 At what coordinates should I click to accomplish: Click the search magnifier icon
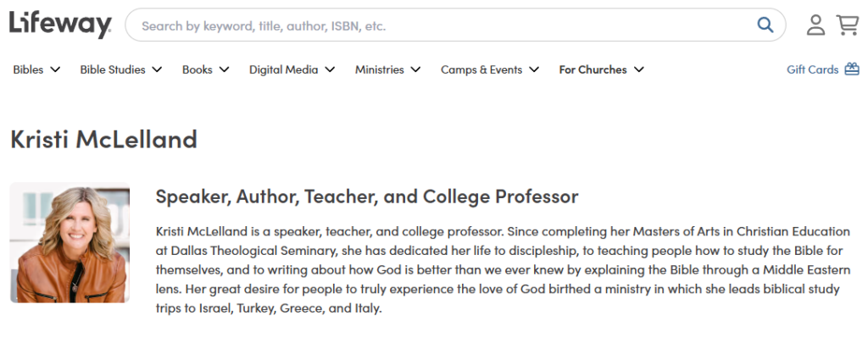pos(765,25)
